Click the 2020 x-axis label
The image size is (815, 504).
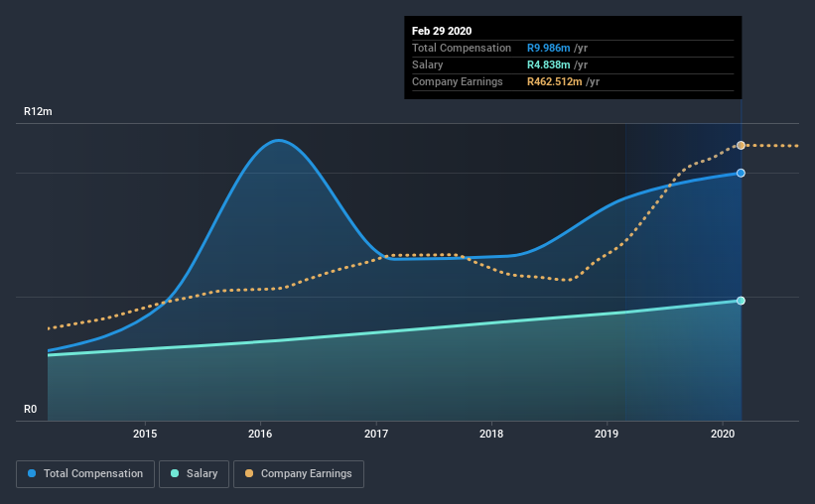723,434
